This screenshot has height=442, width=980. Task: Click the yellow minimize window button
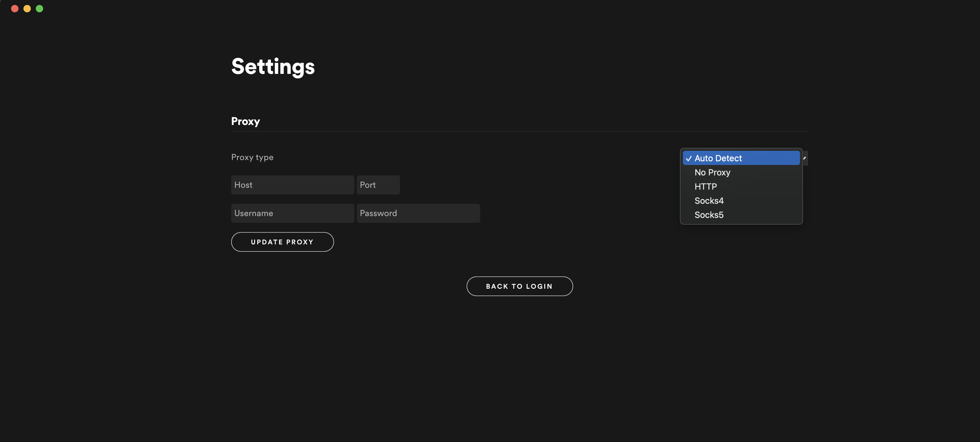(x=27, y=8)
